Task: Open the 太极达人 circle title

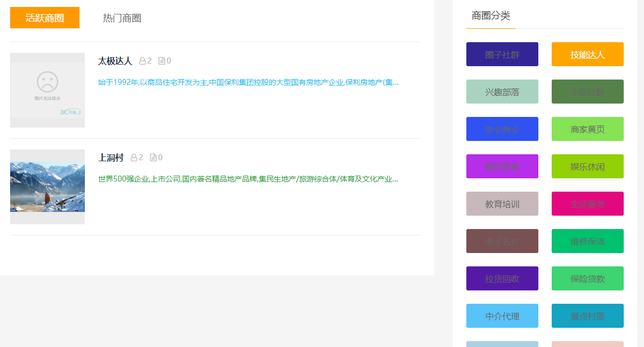Action: click(115, 61)
